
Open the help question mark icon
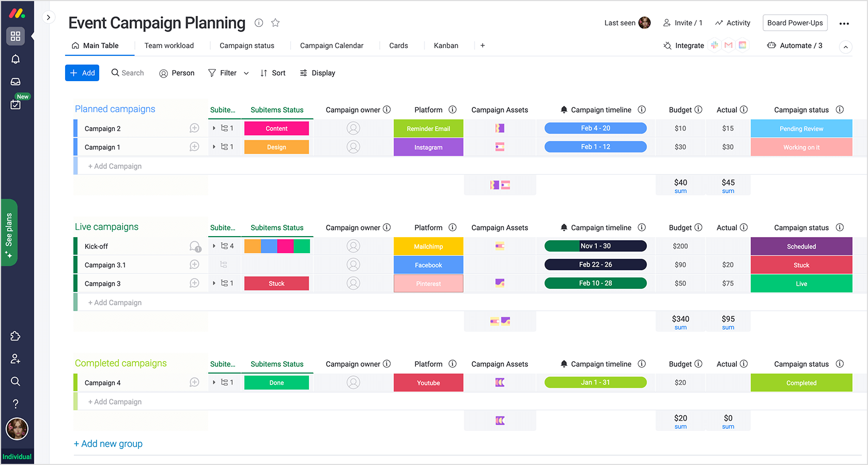[x=16, y=404]
